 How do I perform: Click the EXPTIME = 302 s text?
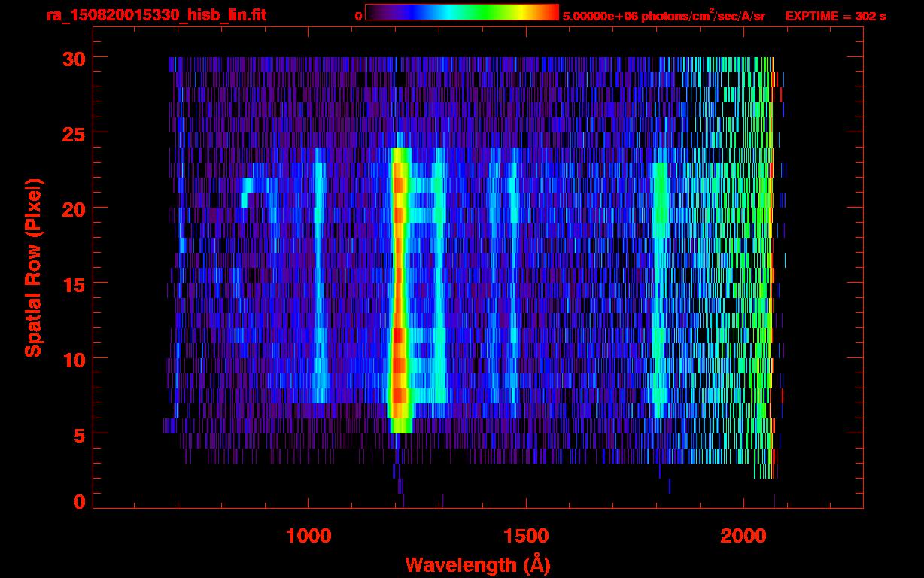pos(835,16)
